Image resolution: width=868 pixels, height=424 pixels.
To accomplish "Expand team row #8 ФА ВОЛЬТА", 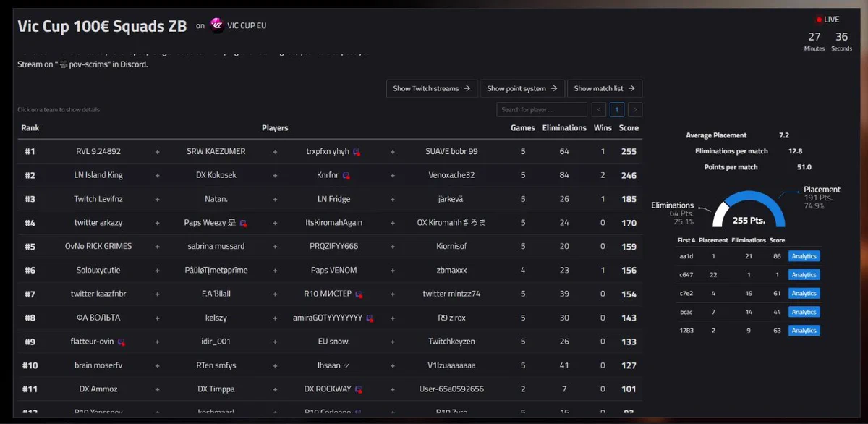I will (x=330, y=318).
